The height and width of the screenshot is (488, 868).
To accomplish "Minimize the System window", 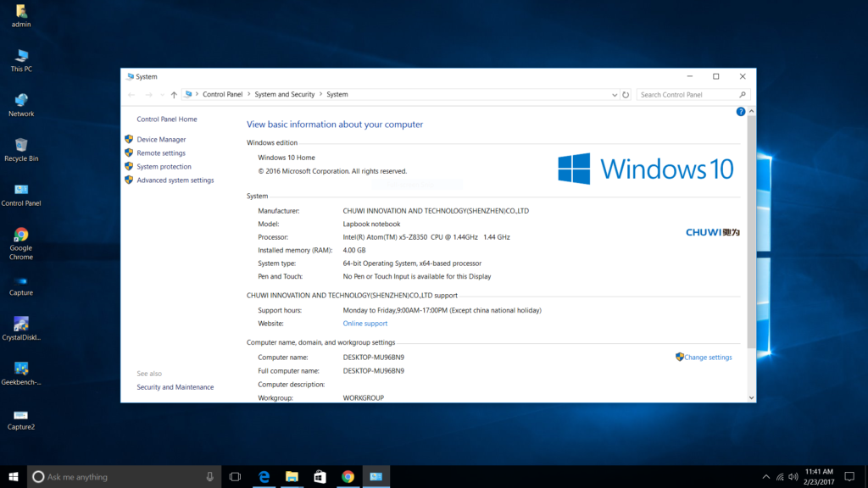I will tap(690, 76).
